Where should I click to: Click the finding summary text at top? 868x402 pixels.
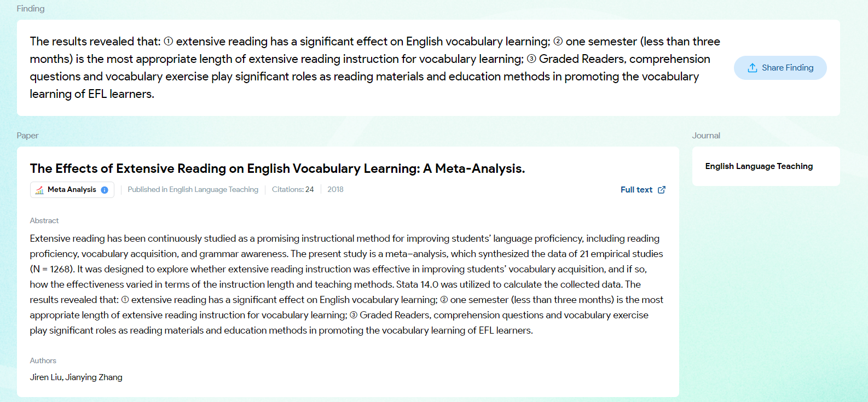(375, 68)
